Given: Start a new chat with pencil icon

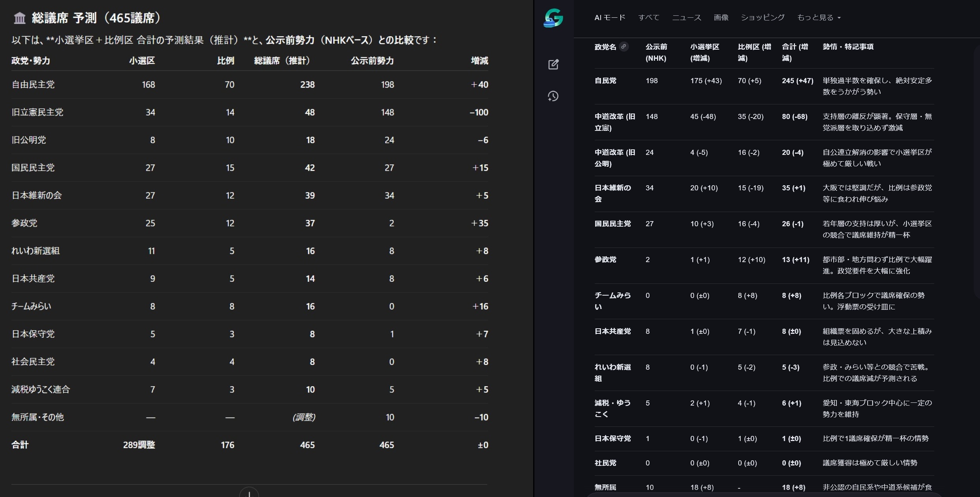Looking at the screenshot, I should coord(553,64).
